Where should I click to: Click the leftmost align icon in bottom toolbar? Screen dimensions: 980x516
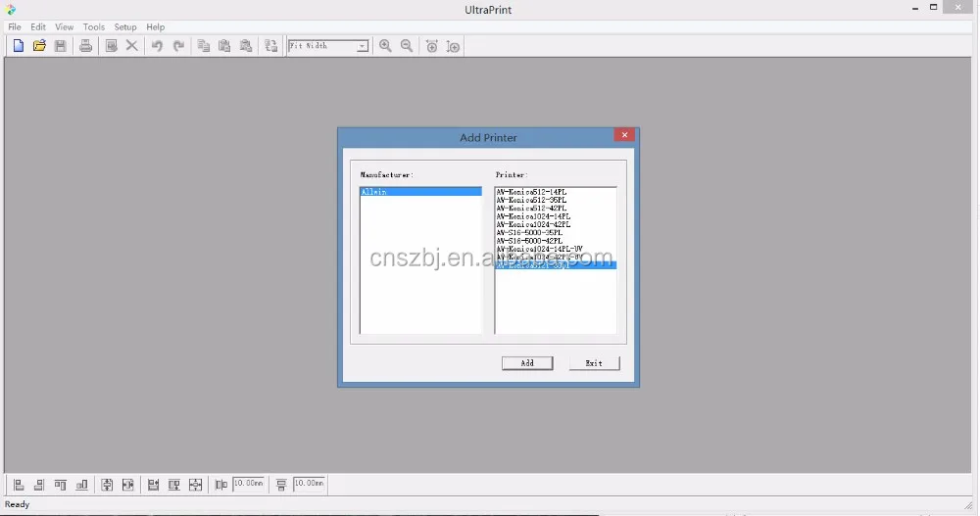pyautogui.click(x=18, y=485)
